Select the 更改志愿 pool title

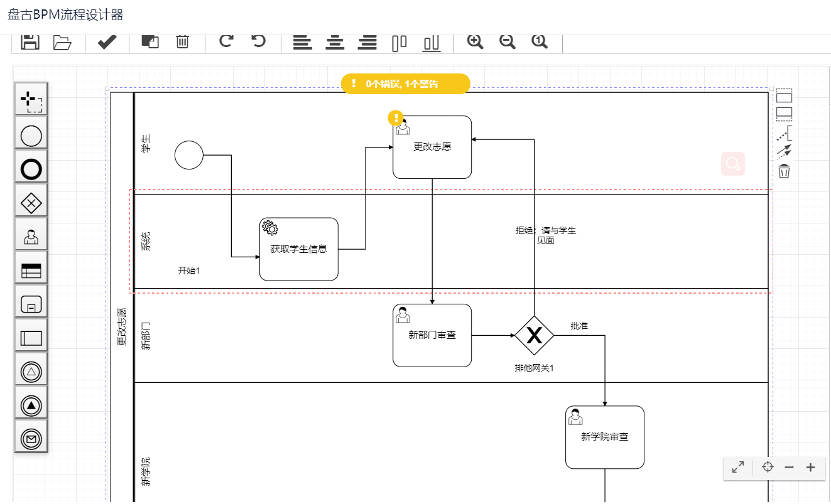pos(122,326)
